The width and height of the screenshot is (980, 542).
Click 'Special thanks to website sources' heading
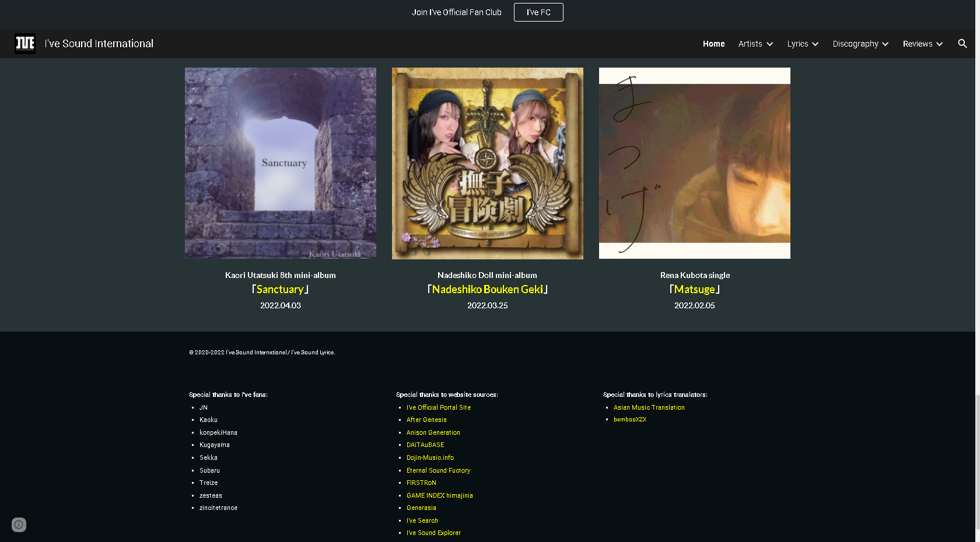coord(447,395)
